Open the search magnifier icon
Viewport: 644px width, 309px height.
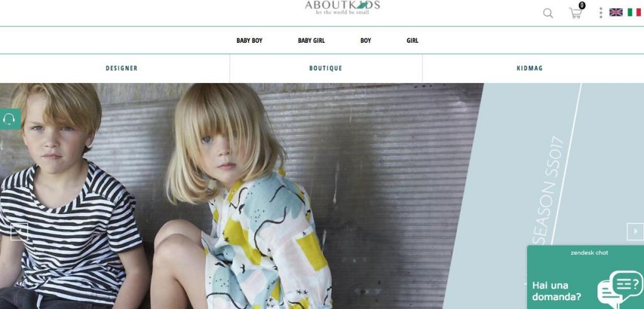coord(548,13)
